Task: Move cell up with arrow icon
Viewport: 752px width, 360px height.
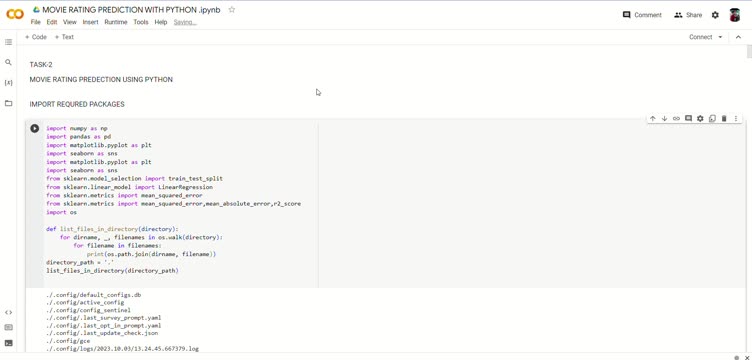Action: point(653,118)
